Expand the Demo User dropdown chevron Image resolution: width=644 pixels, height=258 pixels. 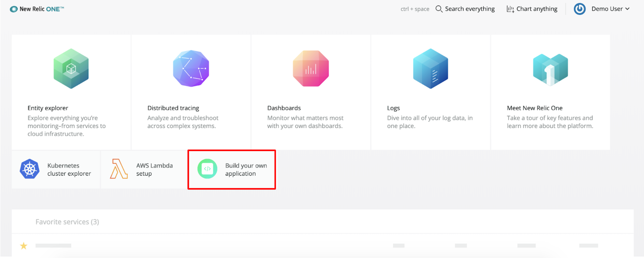click(x=627, y=9)
